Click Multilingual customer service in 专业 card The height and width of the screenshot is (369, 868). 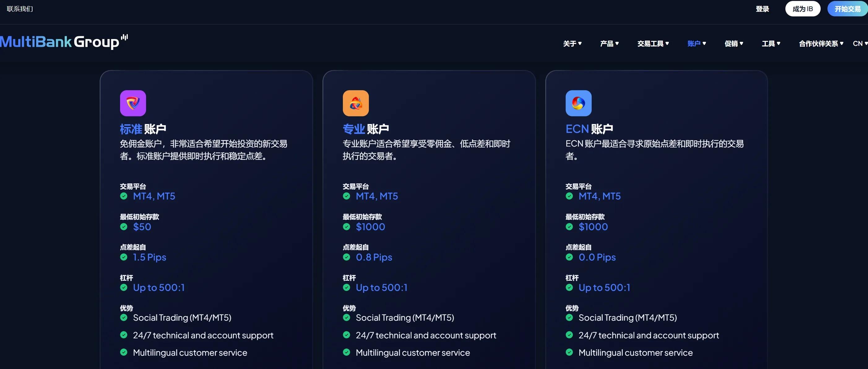[413, 353]
